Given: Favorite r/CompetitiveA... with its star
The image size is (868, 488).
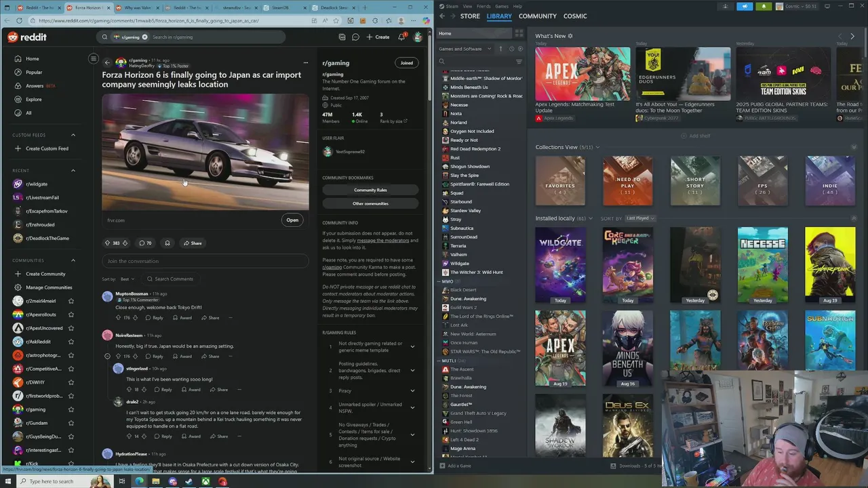Looking at the screenshot, I should point(71,369).
